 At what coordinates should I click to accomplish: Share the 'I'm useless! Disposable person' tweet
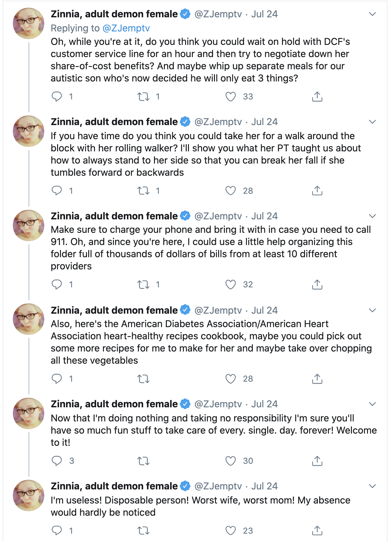pyautogui.click(x=317, y=531)
